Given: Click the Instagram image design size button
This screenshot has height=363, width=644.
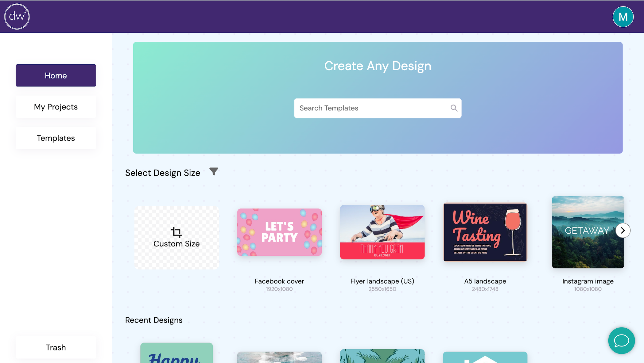Looking at the screenshot, I should coord(588,232).
